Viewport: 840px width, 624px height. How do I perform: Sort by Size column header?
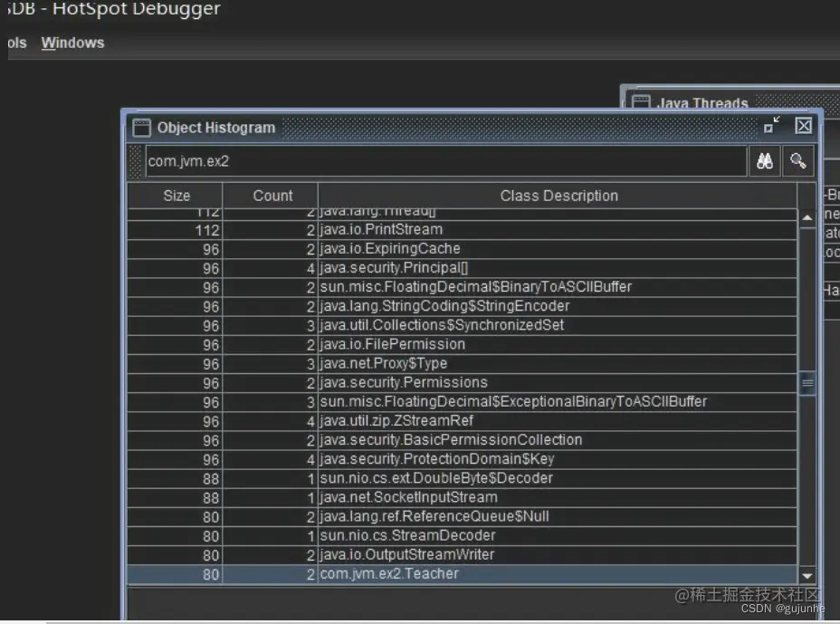(176, 196)
